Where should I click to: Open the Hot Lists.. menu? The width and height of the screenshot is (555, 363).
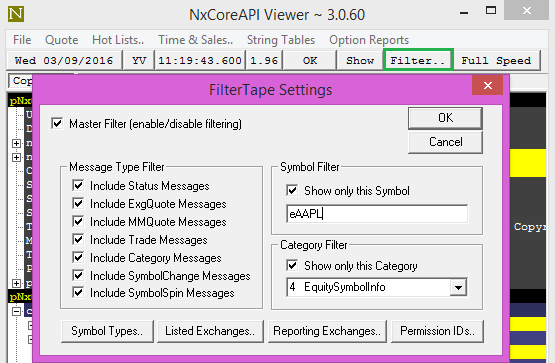tap(118, 40)
